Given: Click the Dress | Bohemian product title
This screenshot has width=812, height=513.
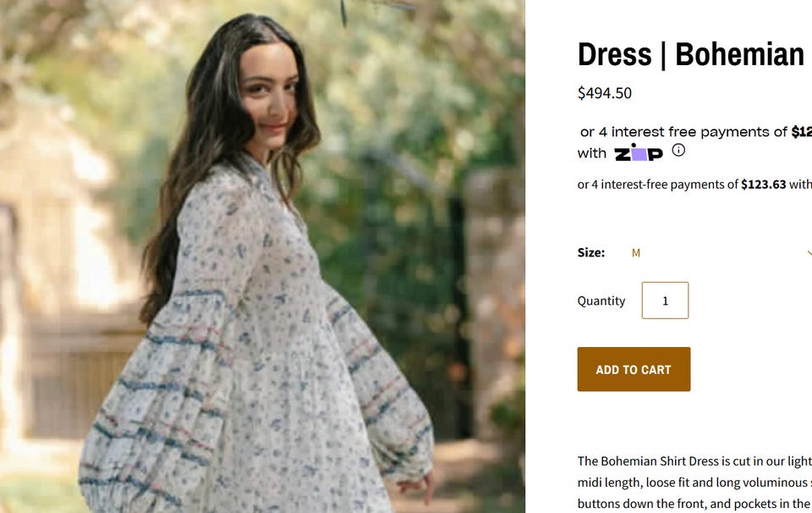Looking at the screenshot, I should 690,55.
